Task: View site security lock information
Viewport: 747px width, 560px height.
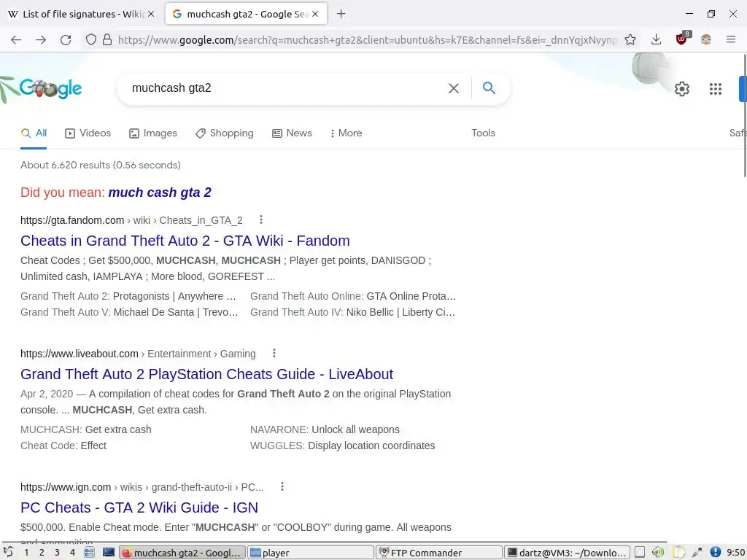Action: pos(107,39)
